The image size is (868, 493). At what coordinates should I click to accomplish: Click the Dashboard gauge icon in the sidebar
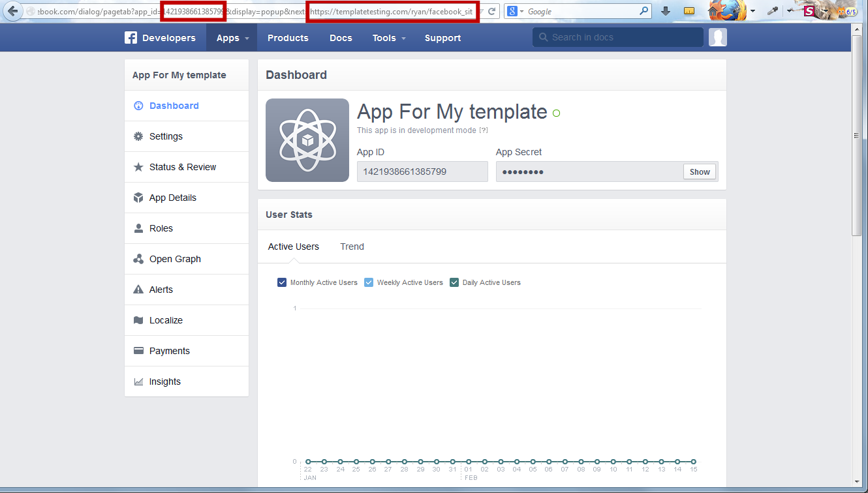coord(138,106)
